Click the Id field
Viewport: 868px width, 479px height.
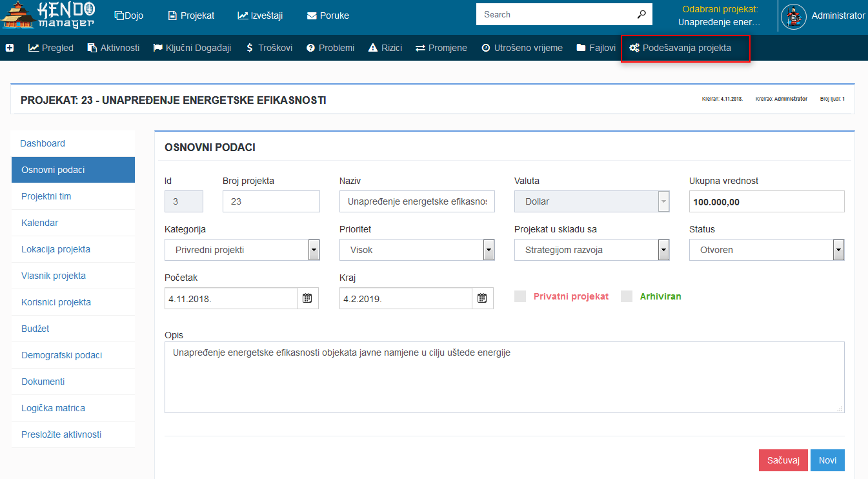click(x=184, y=201)
